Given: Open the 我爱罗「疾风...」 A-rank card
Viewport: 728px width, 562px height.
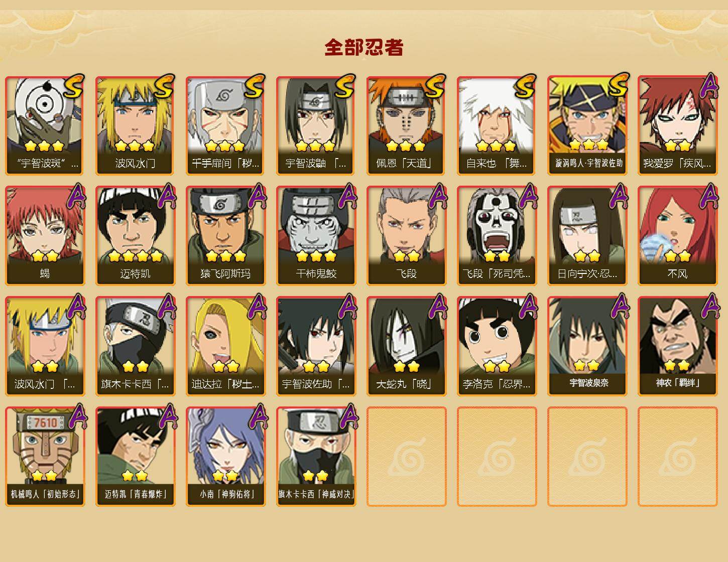Looking at the screenshot, I should [x=677, y=125].
